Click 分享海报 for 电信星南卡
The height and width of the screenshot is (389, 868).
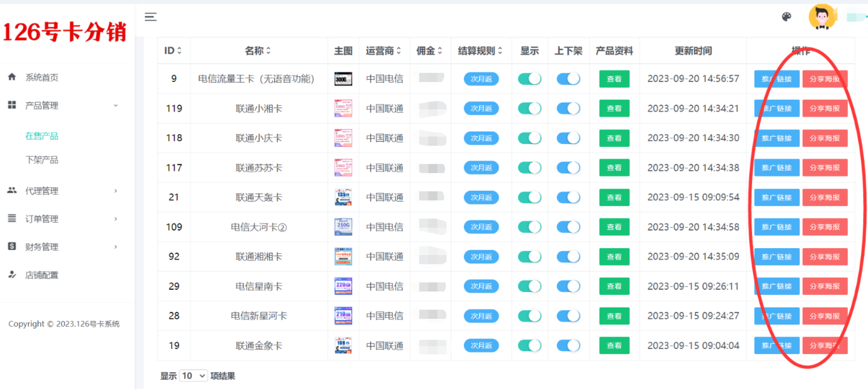click(825, 286)
